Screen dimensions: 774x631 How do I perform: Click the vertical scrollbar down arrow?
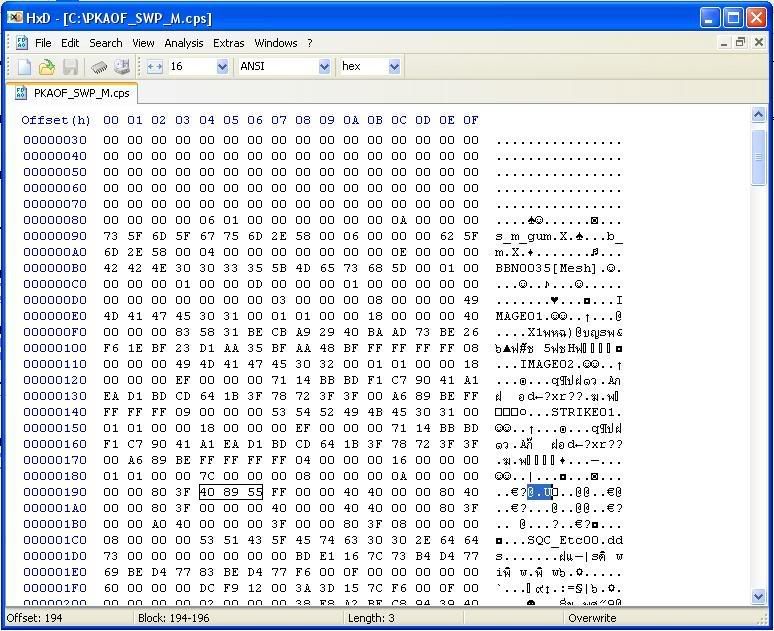tap(758, 597)
